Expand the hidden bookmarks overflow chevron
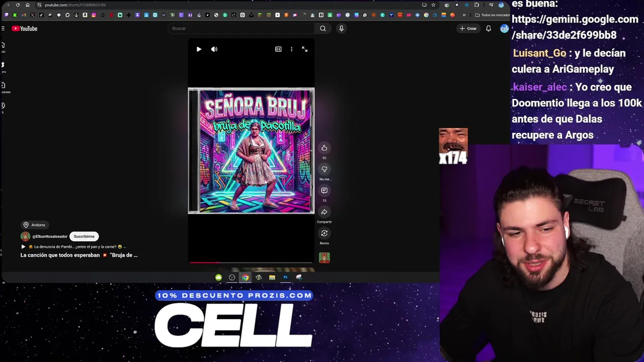 (464, 15)
